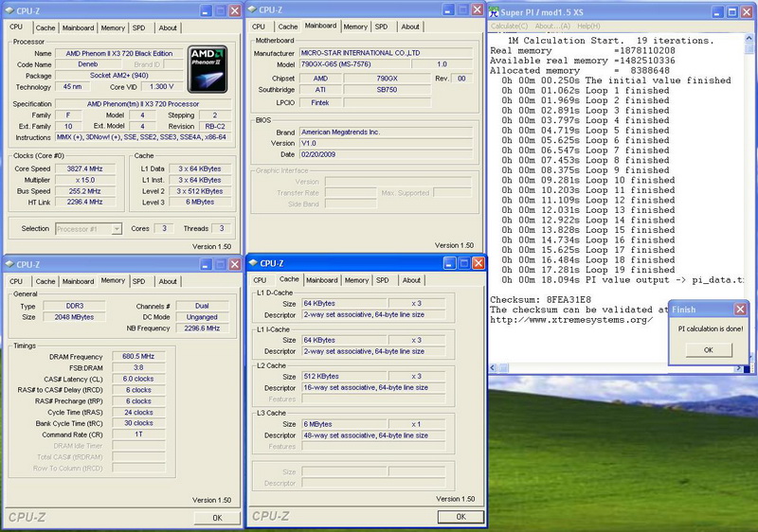Image resolution: width=758 pixels, height=532 pixels.
Task: Select Mainboard tab in the Memory window
Action: (78, 281)
